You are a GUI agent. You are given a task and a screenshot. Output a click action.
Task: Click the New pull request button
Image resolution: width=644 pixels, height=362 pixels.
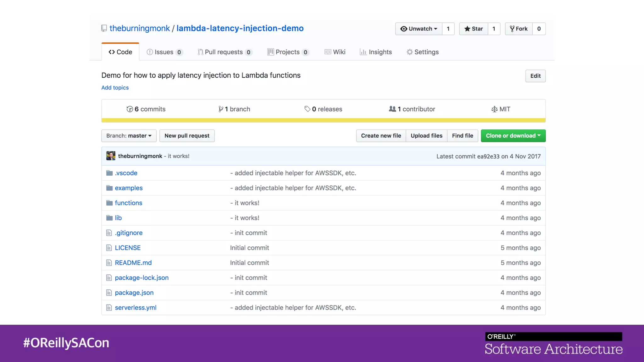(187, 136)
